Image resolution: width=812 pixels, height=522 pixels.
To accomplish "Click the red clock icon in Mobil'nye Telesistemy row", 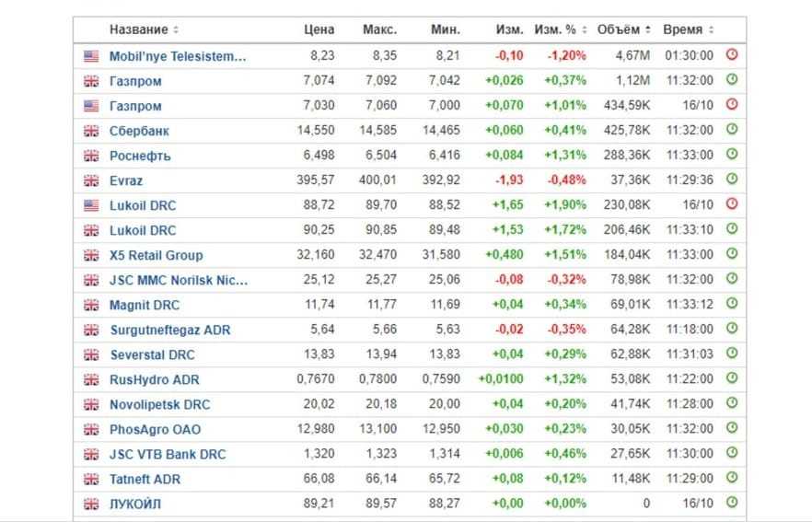I will click(732, 55).
